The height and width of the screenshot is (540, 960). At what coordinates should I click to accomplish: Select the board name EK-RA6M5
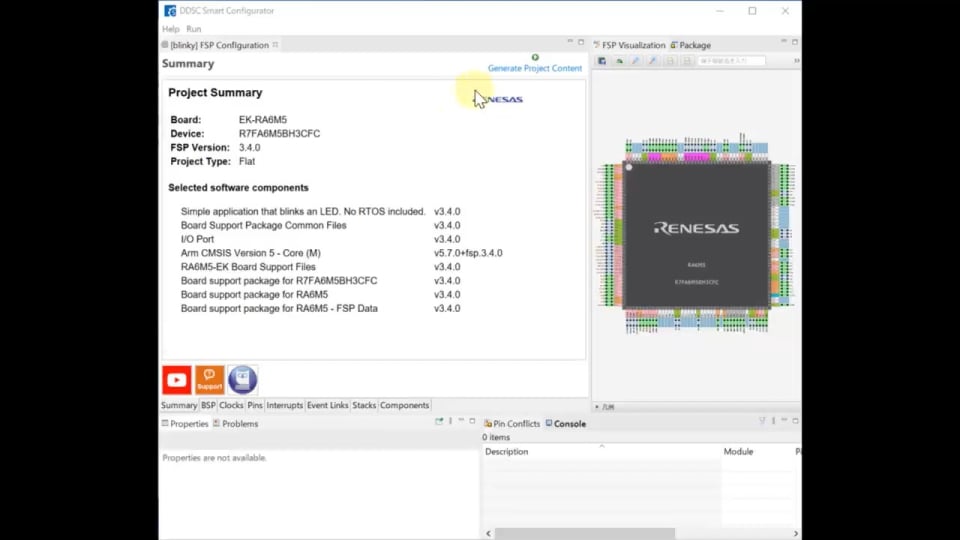(263, 119)
